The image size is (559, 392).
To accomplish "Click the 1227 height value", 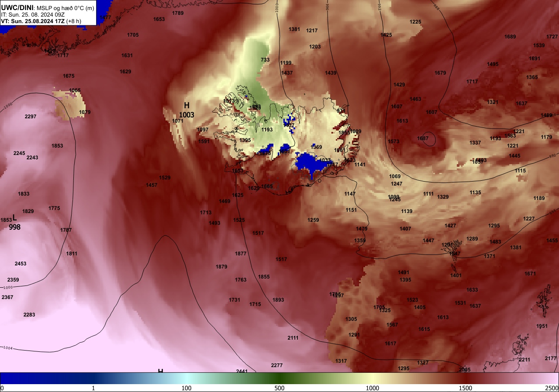I will tap(529, 219).
